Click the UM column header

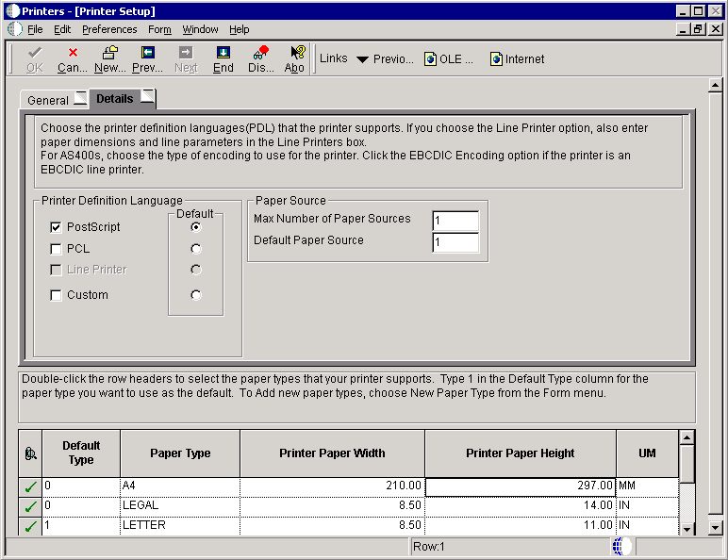coord(647,453)
